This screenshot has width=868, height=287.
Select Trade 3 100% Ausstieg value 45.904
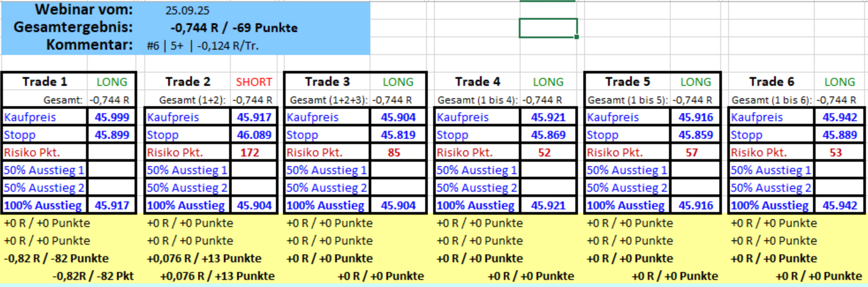(x=398, y=205)
